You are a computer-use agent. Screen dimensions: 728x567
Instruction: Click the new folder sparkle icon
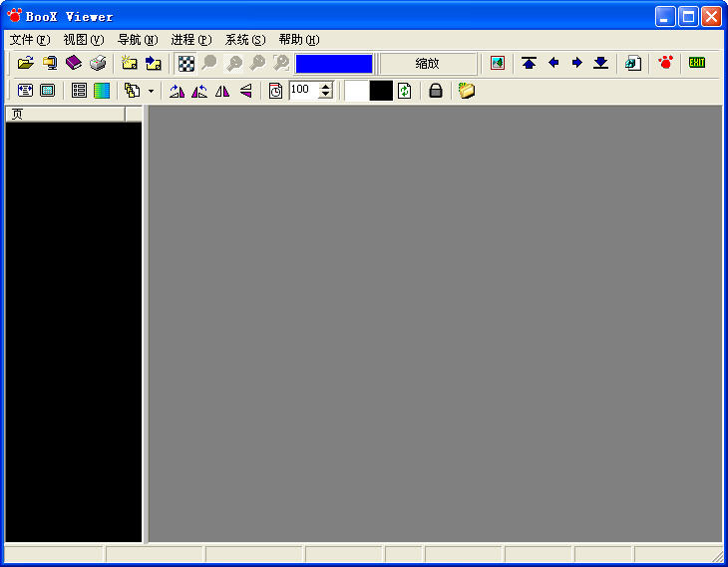[x=129, y=63]
